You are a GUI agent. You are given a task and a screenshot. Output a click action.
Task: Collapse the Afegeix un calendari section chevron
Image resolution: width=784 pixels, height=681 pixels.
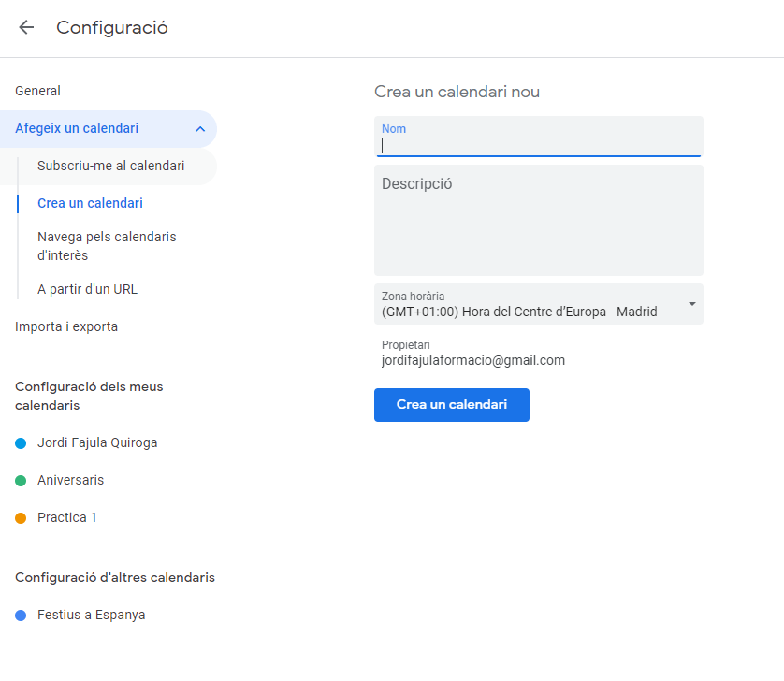click(x=199, y=129)
